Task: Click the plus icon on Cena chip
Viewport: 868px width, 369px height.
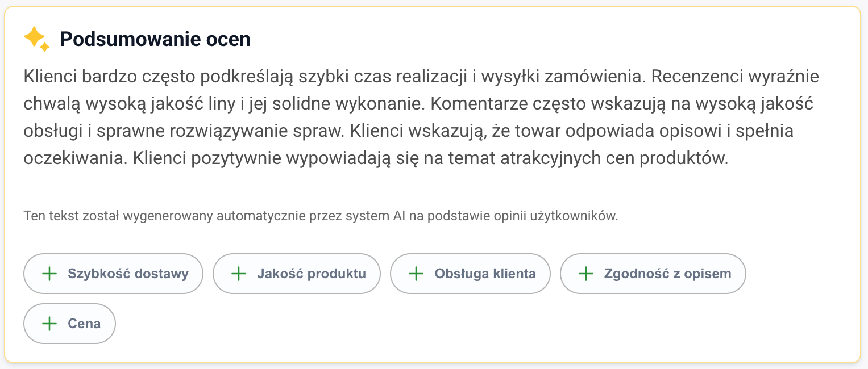Action: click(x=50, y=324)
